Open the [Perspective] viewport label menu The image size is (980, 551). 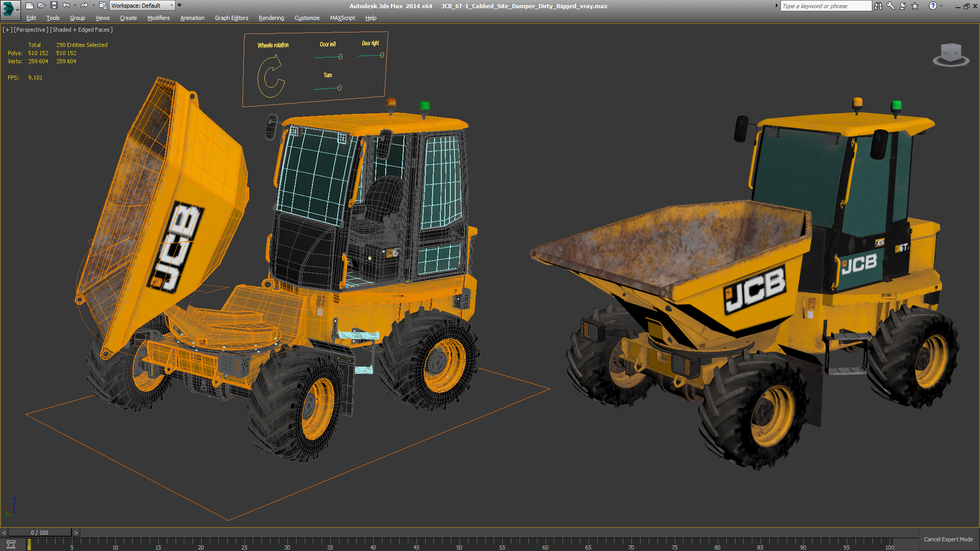click(x=31, y=30)
